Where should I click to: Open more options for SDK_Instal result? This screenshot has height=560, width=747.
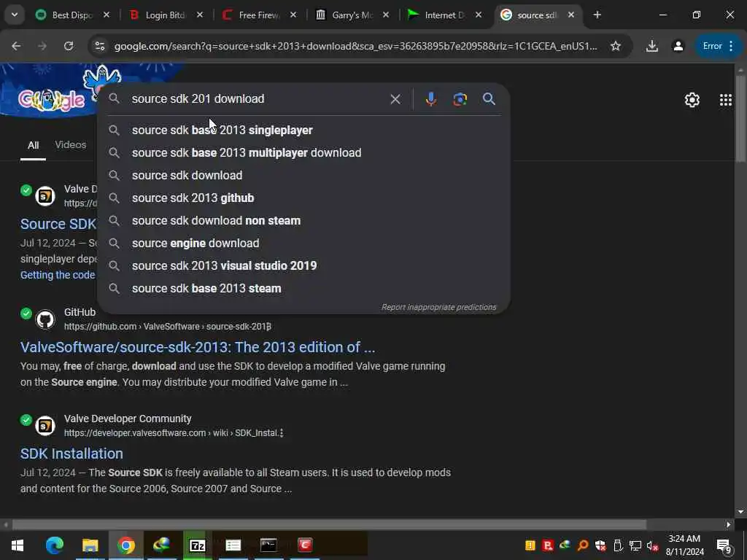click(x=282, y=433)
